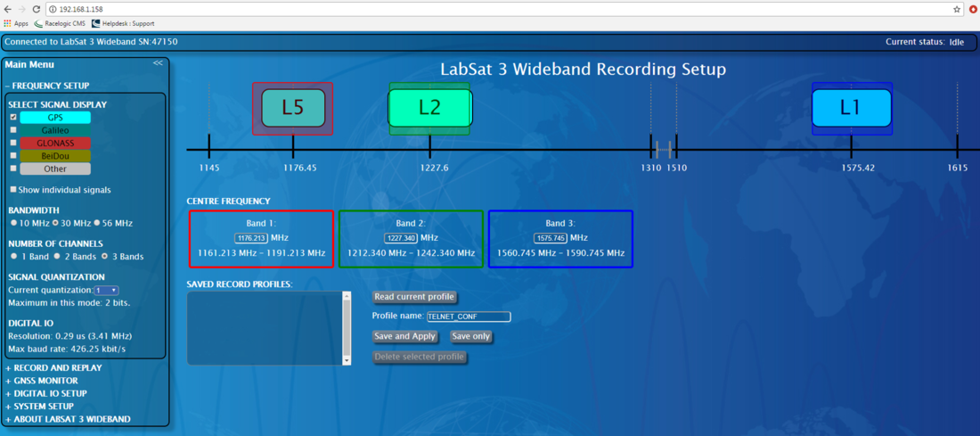Click the red GLONASS color label
980x436 pixels.
click(55, 144)
